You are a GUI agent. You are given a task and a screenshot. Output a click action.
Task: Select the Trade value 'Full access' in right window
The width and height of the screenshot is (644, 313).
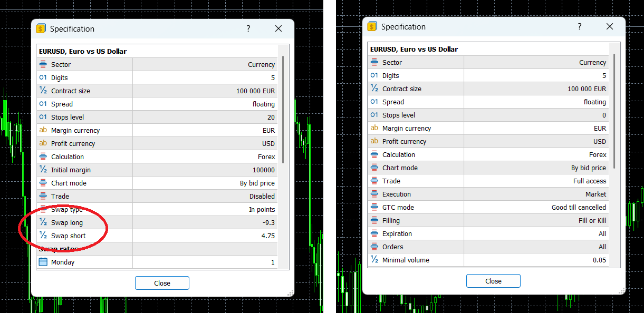tap(590, 181)
